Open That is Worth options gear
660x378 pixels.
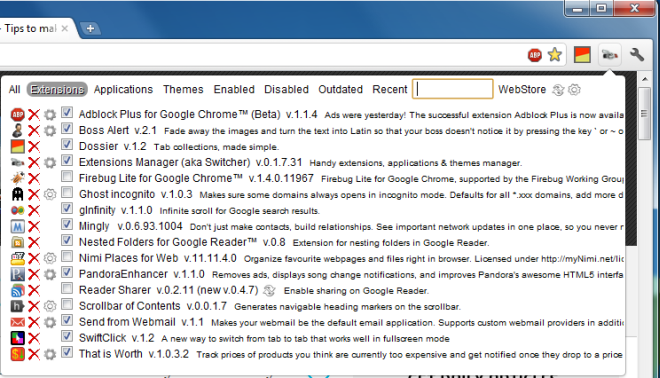[50, 354]
